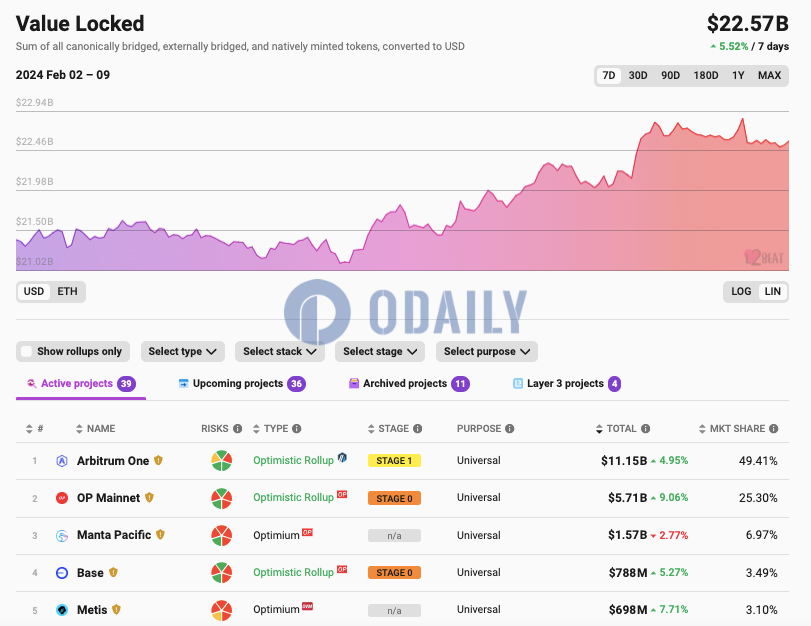Click the shield badge next to Manta Pacific
Screen dimensions: 811x626
[160, 534]
